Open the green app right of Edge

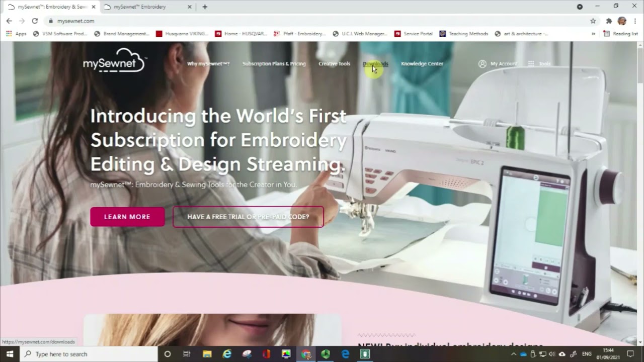[x=365, y=354]
